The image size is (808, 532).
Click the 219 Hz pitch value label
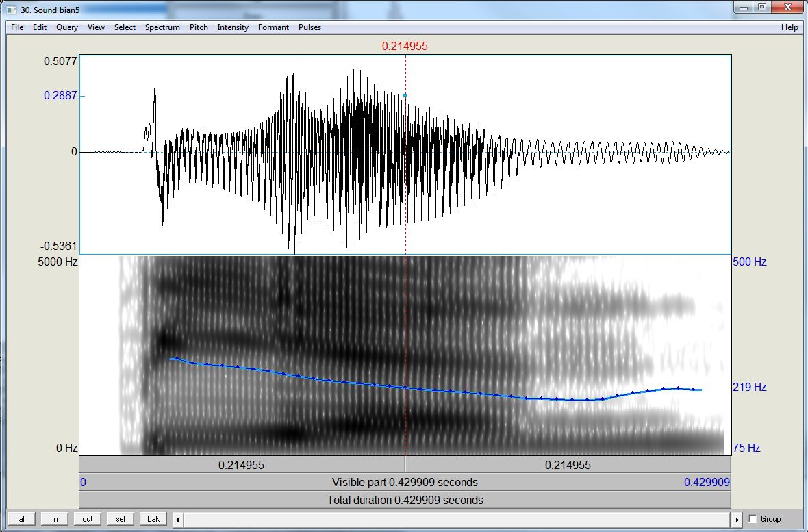pyautogui.click(x=749, y=387)
